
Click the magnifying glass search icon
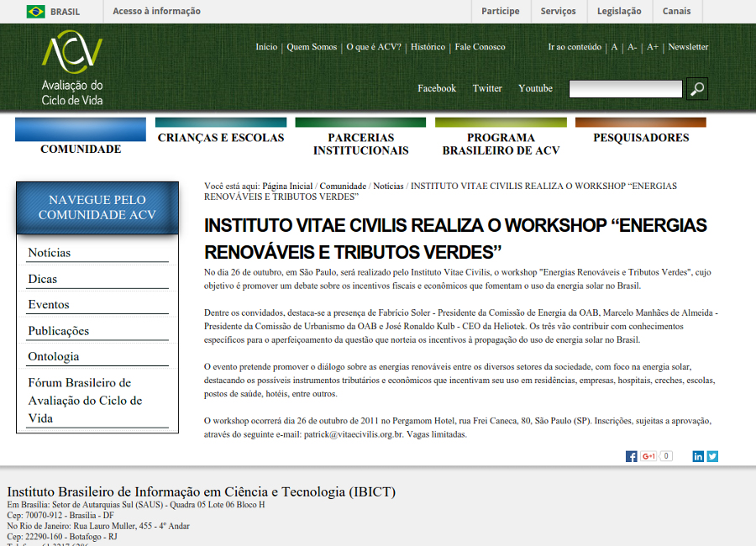[696, 89]
